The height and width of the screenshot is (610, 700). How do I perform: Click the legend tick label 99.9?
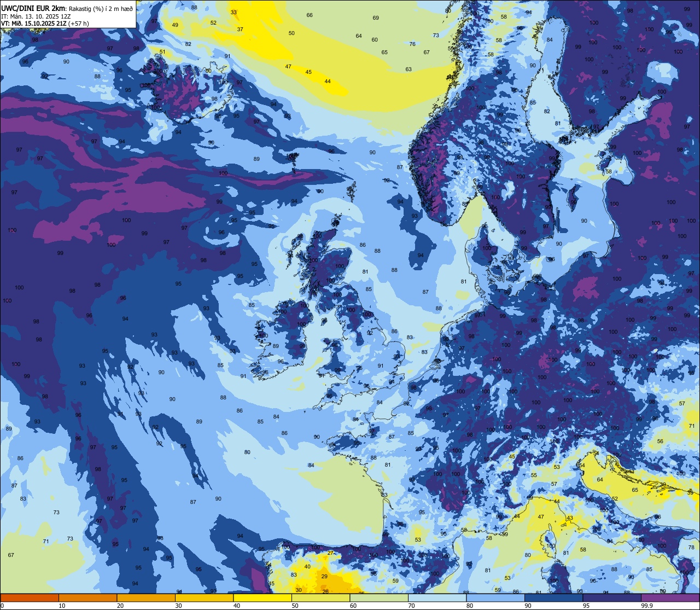647,606
